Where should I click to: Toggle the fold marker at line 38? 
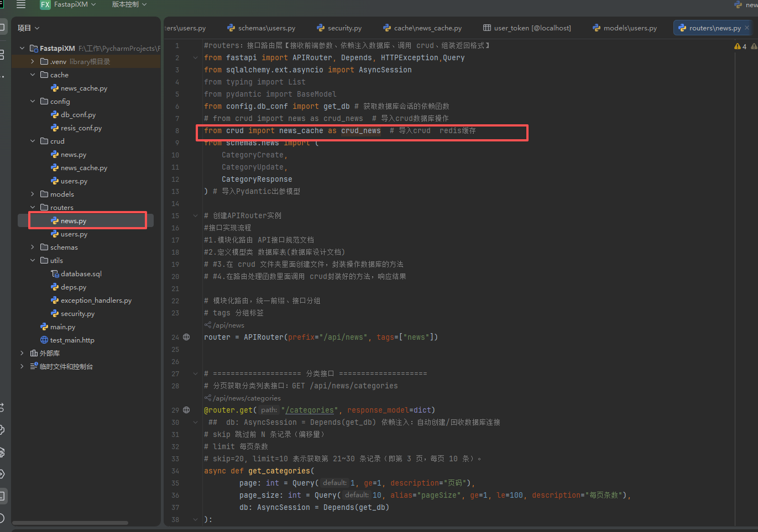[x=195, y=519]
